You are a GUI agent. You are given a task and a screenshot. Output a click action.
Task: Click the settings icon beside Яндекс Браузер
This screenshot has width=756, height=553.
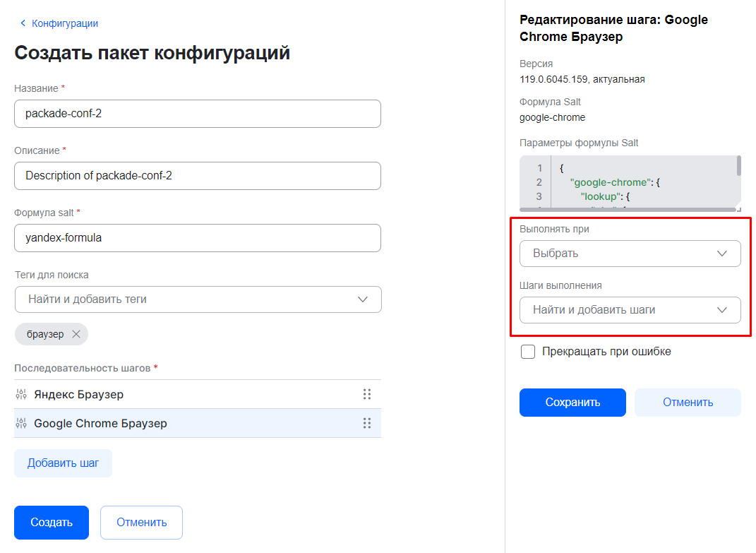pyautogui.click(x=21, y=394)
